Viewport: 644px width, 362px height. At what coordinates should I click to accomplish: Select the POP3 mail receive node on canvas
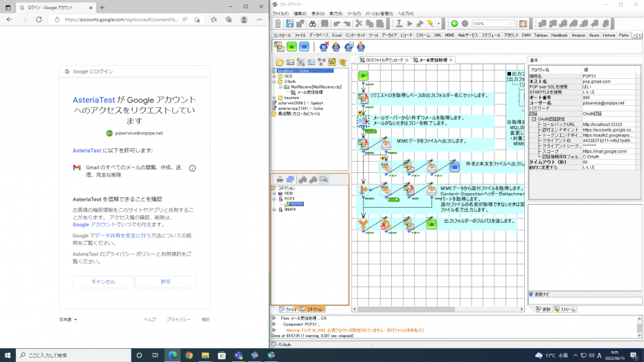(363, 121)
